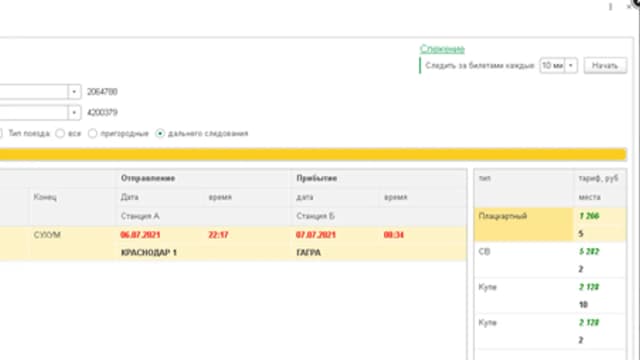Click arrival time 08:34
The image size is (640, 360).
[394, 235]
